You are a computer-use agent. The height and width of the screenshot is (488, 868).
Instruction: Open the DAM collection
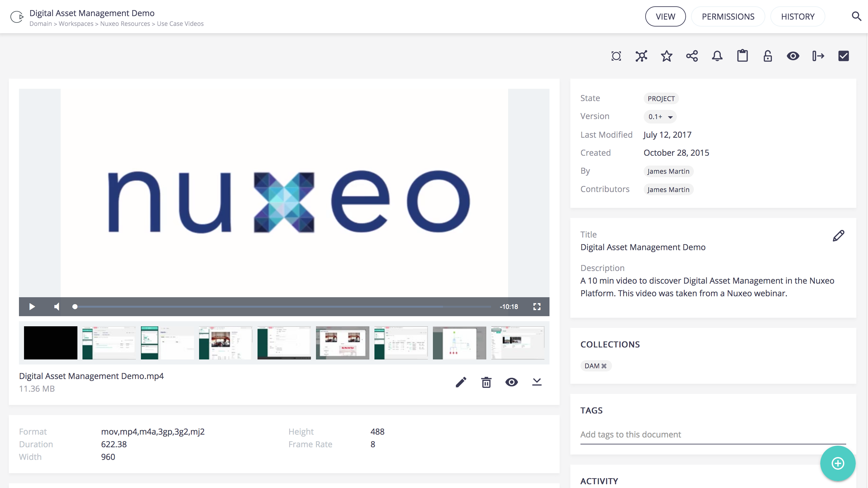(592, 366)
